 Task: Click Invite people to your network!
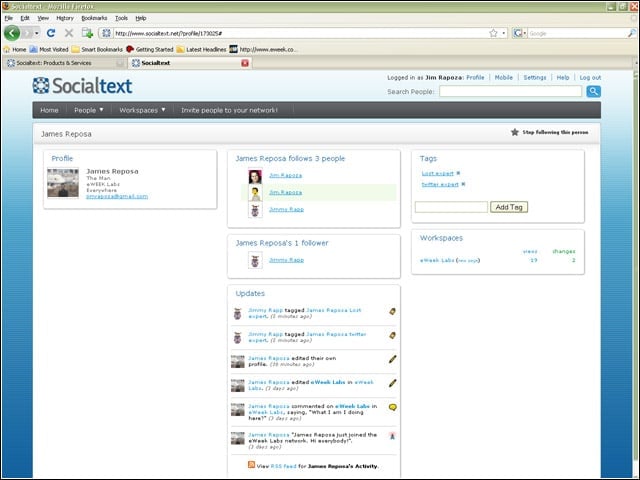(x=229, y=110)
